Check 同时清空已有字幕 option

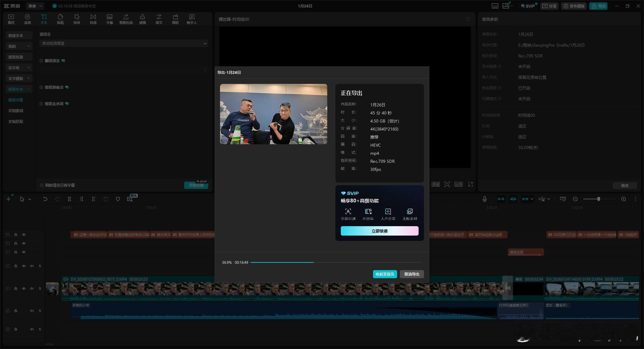(x=42, y=185)
